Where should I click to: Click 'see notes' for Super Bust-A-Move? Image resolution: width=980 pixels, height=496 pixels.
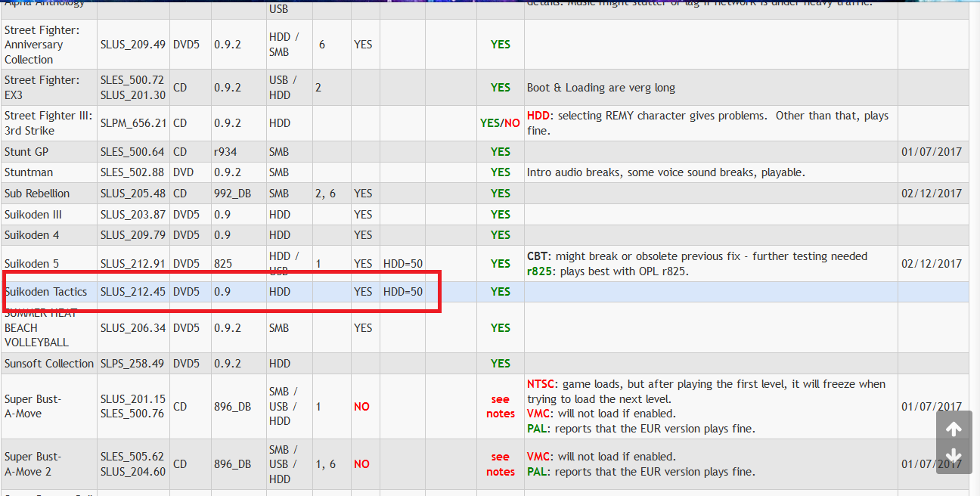click(500, 406)
